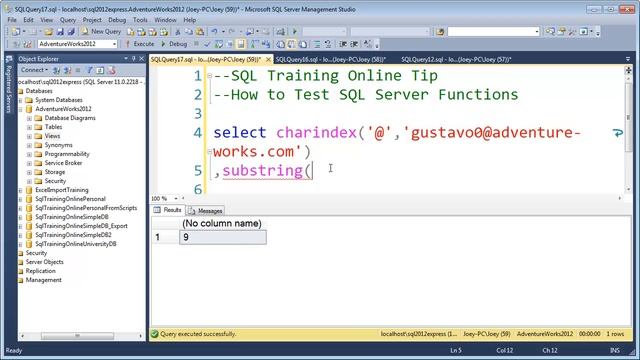Click the Cancel Executing Query stop icon
This screenshot has width=640, height=360.
[x=196, y=44]
